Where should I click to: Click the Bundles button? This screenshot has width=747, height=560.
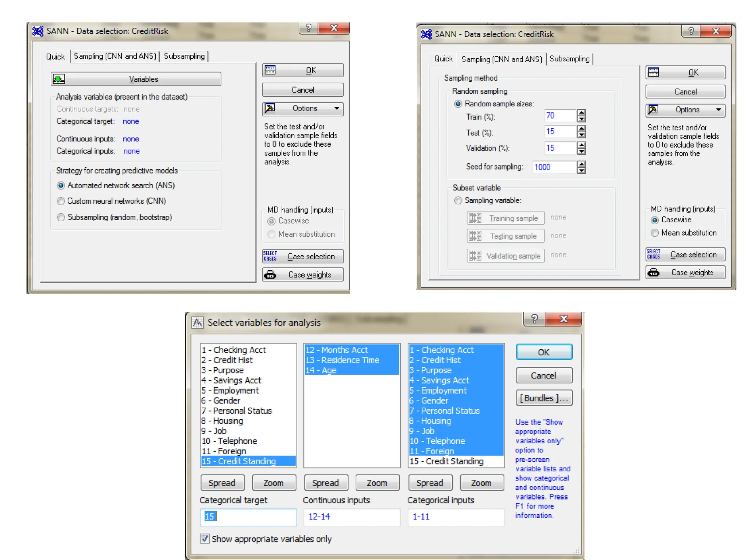coord(543,398)
